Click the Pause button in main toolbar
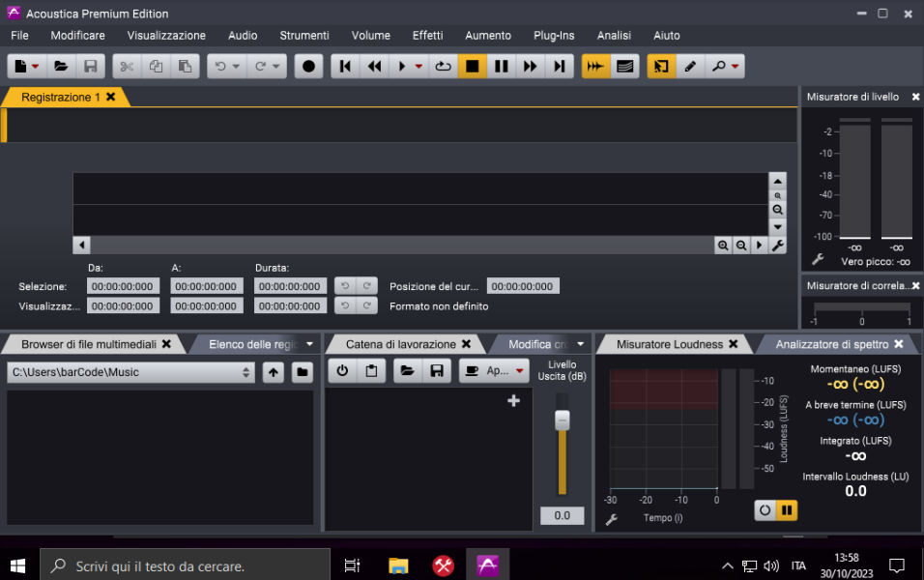This screenshot has height=580, width=924. pyautogui.click(x=502, y=67)
